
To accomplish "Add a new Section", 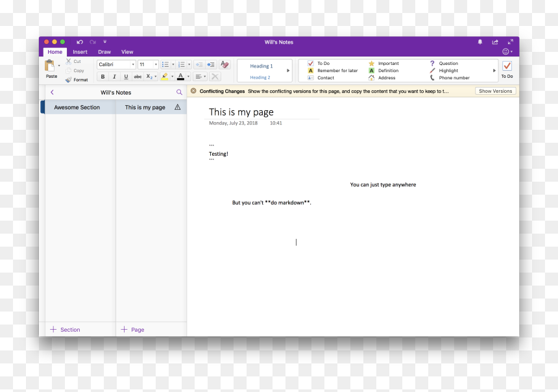I will (65, 330).
